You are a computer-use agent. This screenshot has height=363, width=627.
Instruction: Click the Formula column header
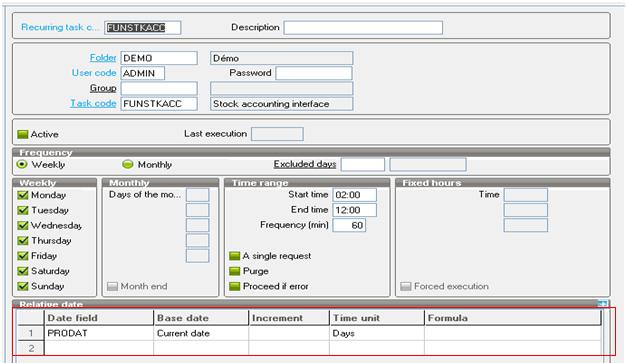click(513, 318)
